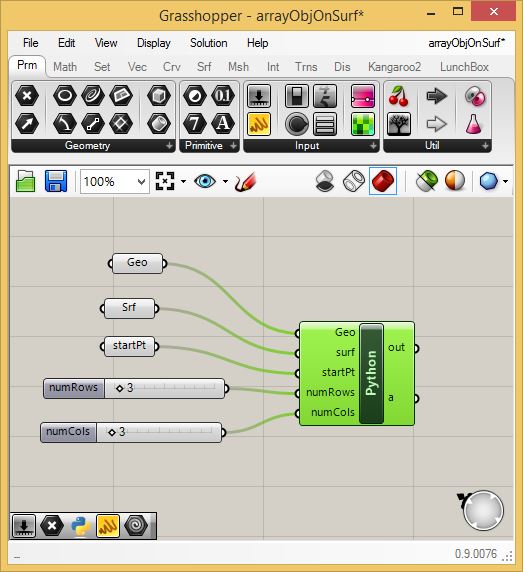Select the pink Gradient input icon
This screenshot has height=572, width=523.
click(363, 96)
